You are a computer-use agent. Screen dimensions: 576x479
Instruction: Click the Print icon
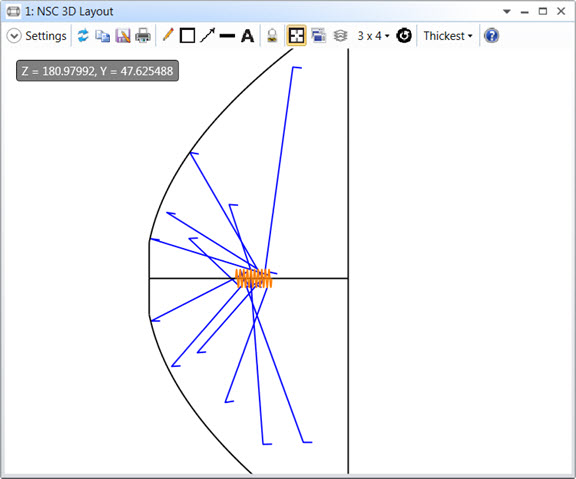(143, 36)
